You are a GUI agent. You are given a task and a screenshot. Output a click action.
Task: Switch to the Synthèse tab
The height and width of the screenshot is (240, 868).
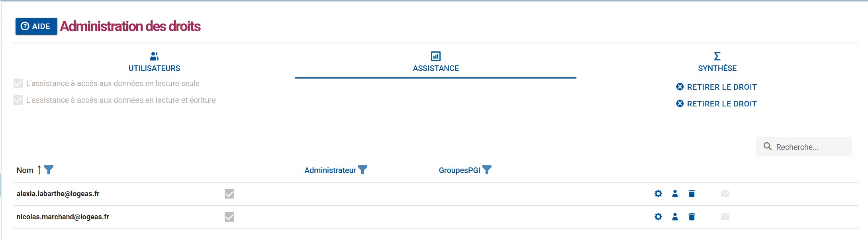(717, 63)
